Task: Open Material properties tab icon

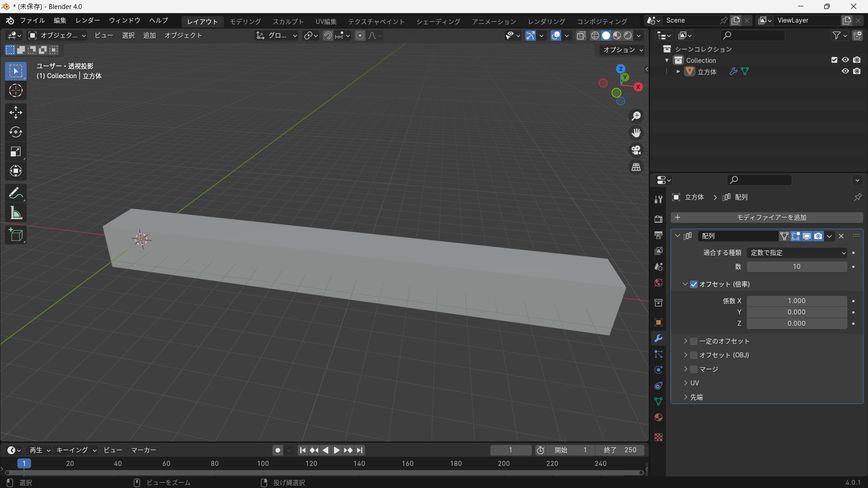Action: point(659,418)
